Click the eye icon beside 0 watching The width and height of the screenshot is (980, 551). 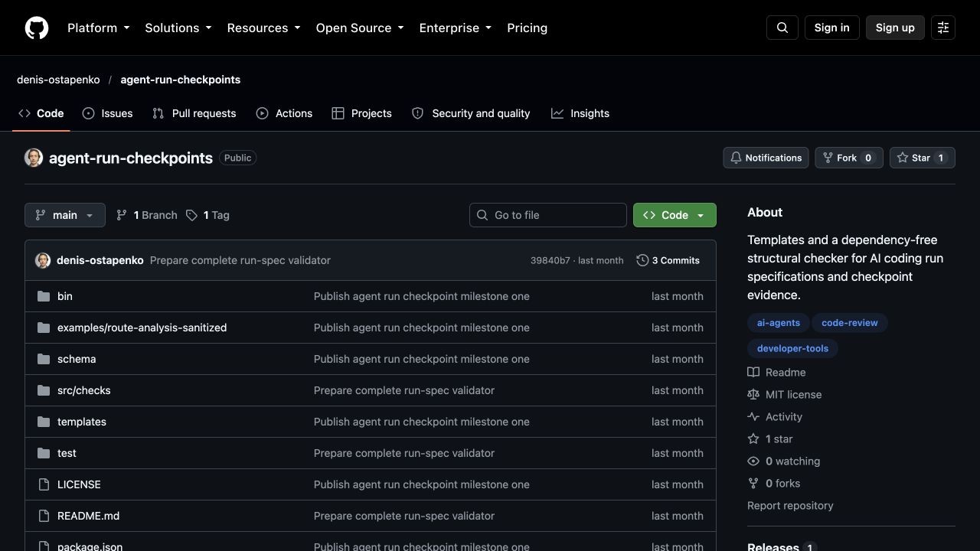[753, 461]
